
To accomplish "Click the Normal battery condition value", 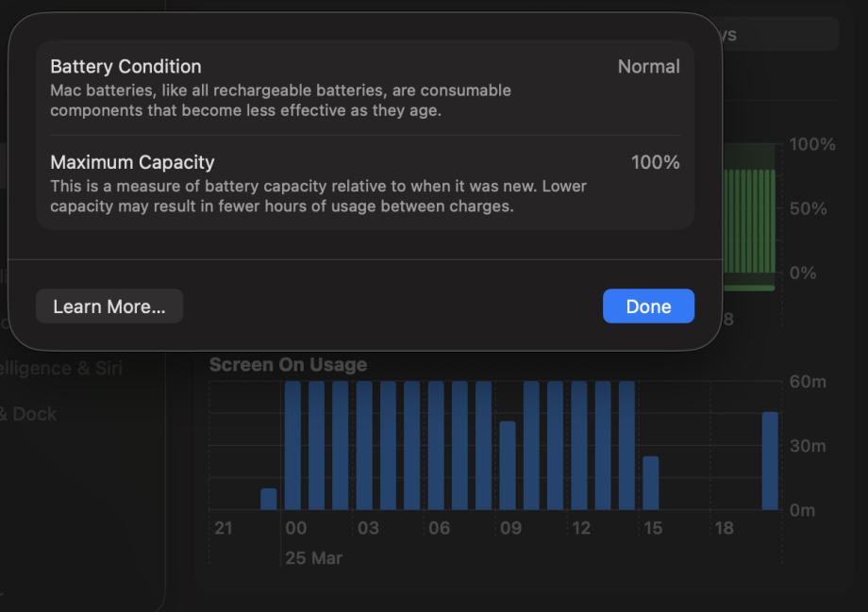I will pos(648,67).
